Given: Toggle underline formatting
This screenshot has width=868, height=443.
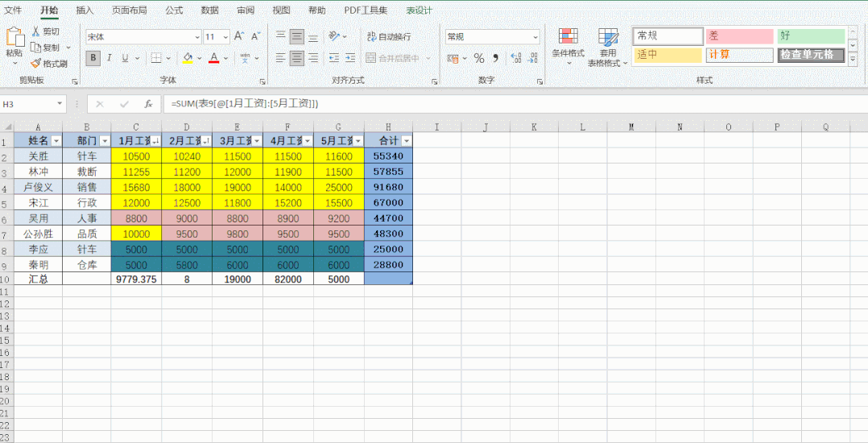Looking at the screenshot, I should (x=125, y=58).
